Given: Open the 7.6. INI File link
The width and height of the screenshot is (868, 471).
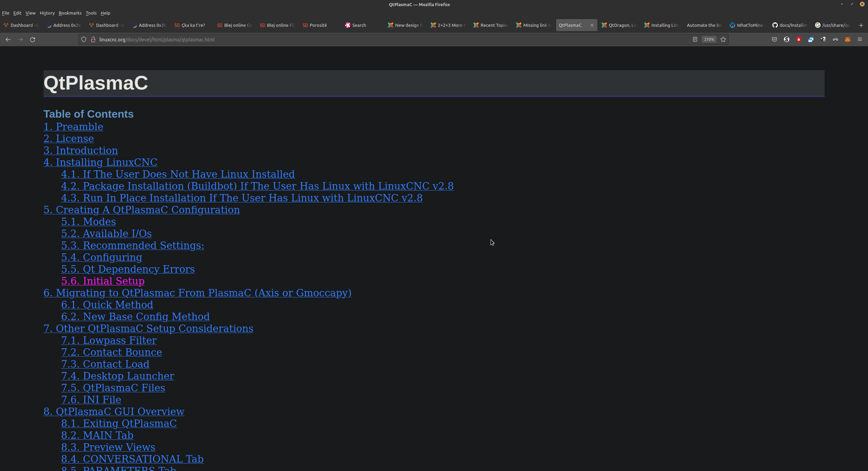Looking at the screenshot, I should pyautogui.click(x=91, y=399).
